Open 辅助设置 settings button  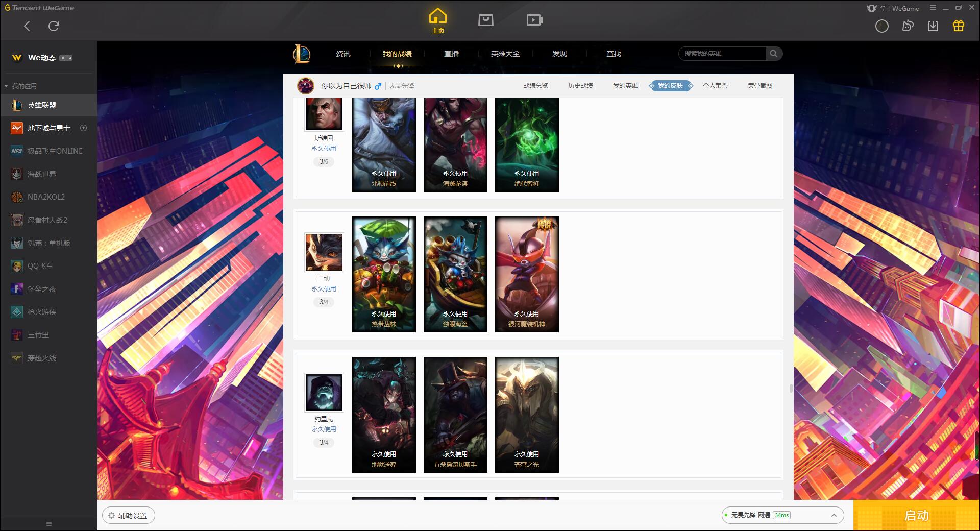[129, 516]
